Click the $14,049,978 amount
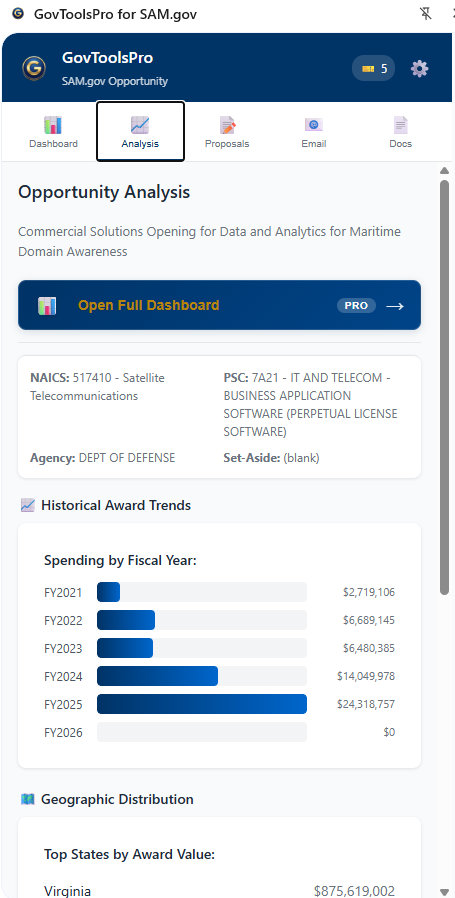This screenshot has height=898, width=455. tap(366, 676)
